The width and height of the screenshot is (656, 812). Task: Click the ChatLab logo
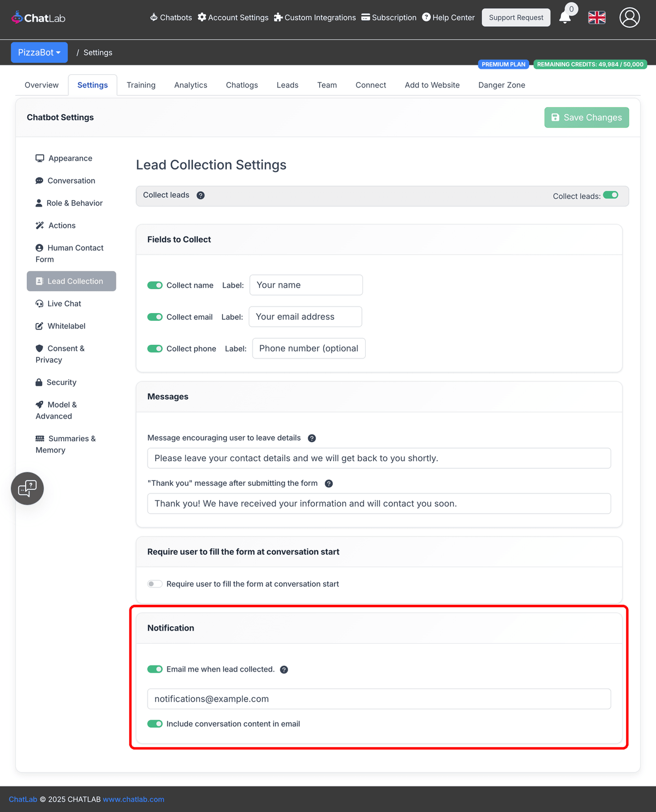click(x=38, y=17)
